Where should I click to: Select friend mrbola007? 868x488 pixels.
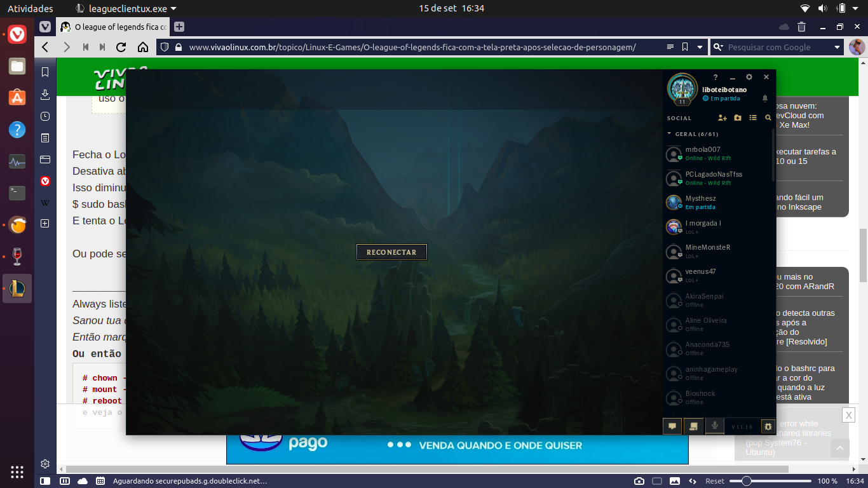[718, 154]
